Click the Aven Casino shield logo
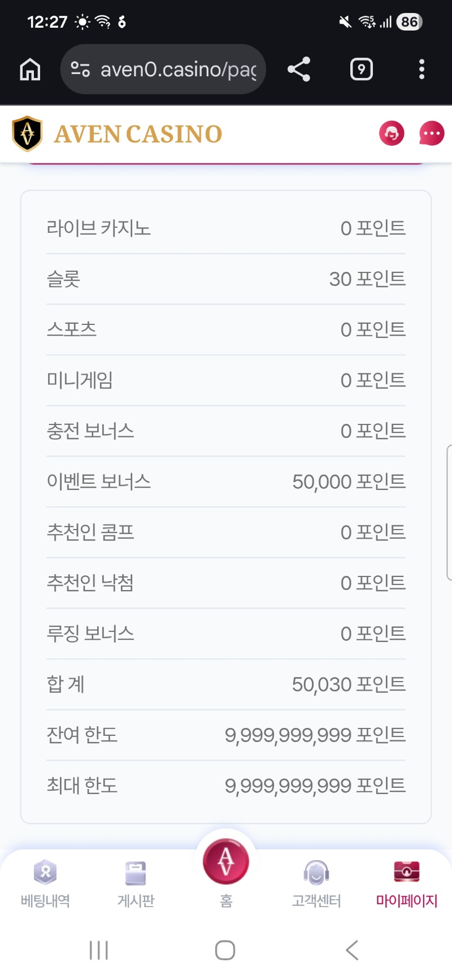The image size is (452, 980). (27, 134)
